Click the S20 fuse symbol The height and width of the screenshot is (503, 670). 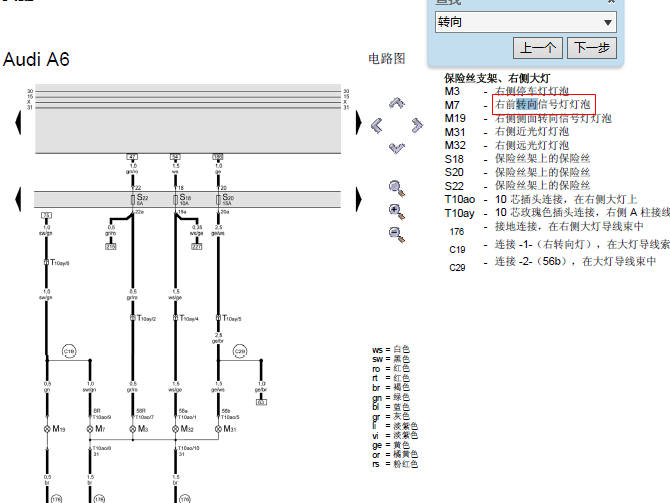(218, 199)
